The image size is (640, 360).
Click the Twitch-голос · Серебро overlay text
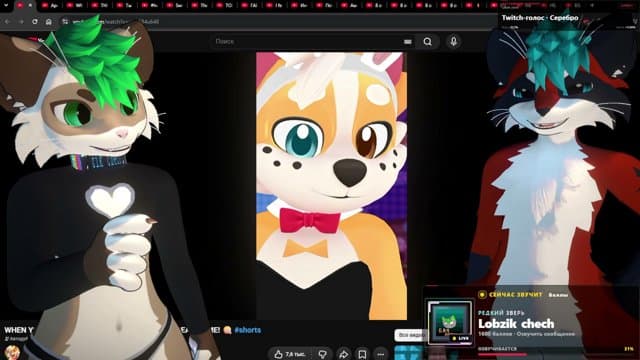click(x=540, y=18)
